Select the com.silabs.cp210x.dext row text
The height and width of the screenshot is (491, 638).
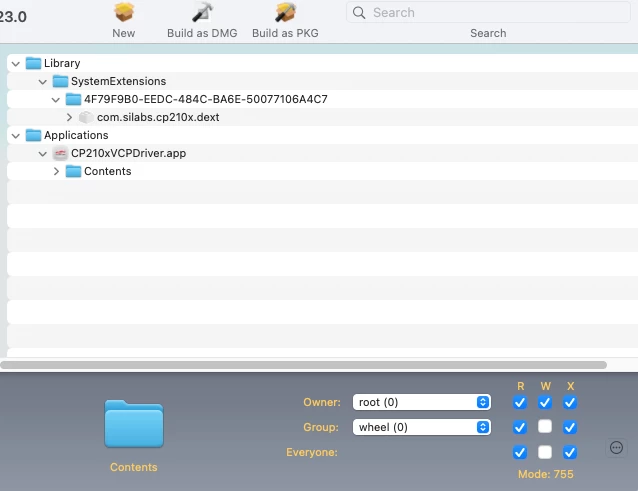coord(158,117)
